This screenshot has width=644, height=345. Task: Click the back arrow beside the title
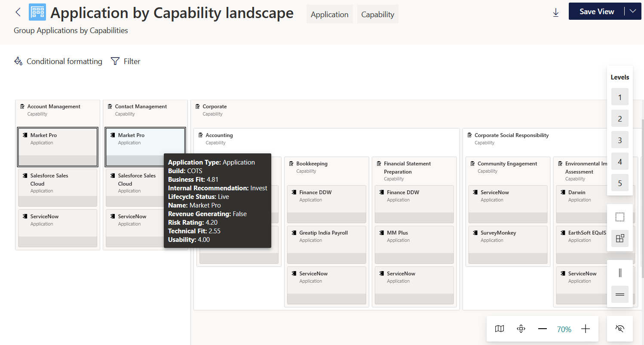click(x=18, y=12)
